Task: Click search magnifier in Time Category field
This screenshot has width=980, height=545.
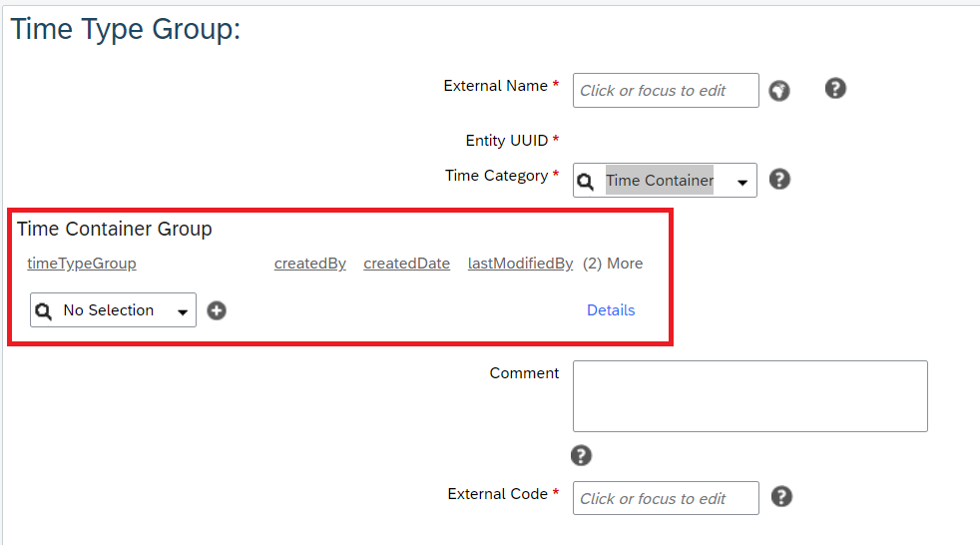Action: pyautogui.click(x=586, y=182)
